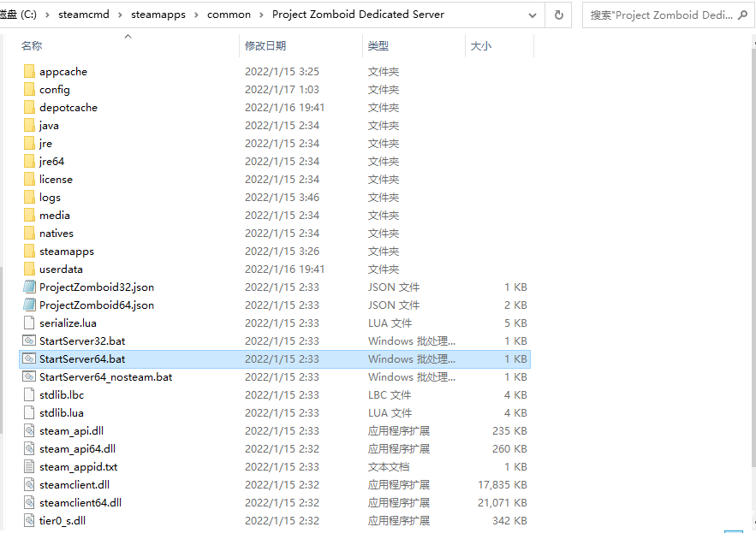Click date 2022/1/17 1:03 of config
Viewport: 756px width, 533px height.
282,89
